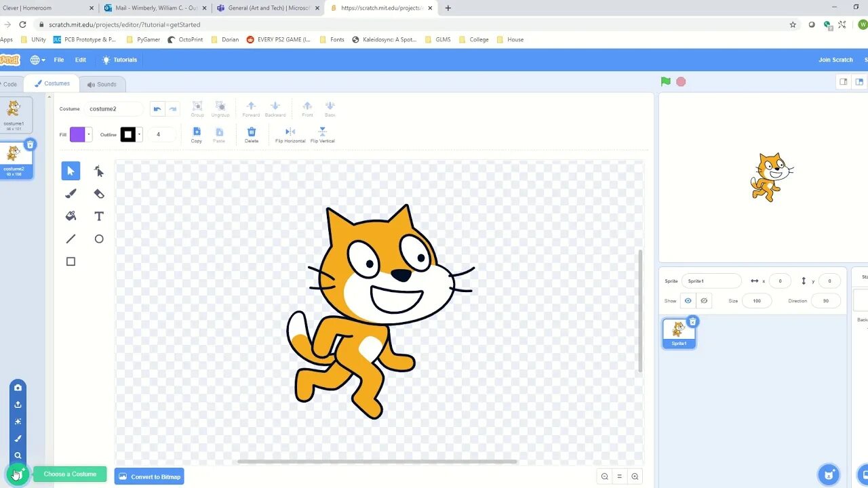
Task: Search costume library via magnifier
Action: point(18,455)
